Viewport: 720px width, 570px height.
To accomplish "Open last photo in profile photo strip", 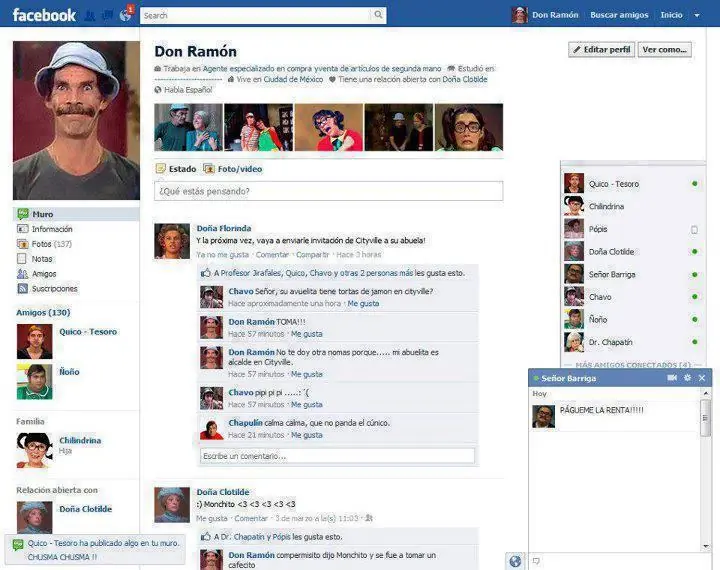I will (469, 127).
